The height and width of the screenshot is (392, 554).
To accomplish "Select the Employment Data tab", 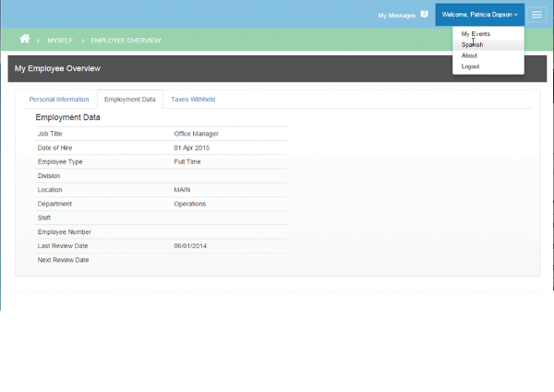I will pyautogui.click(x=129, y=99).
